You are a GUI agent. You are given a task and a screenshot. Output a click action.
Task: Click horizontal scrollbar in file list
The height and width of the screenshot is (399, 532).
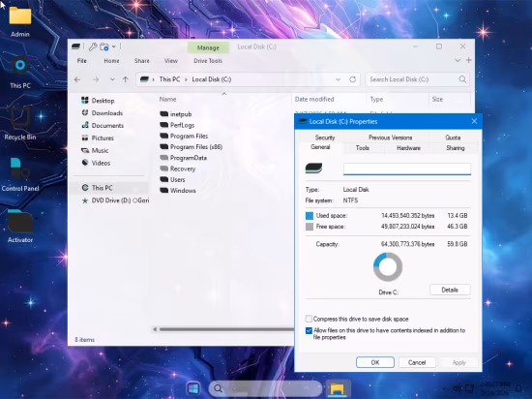click(226, 329)
